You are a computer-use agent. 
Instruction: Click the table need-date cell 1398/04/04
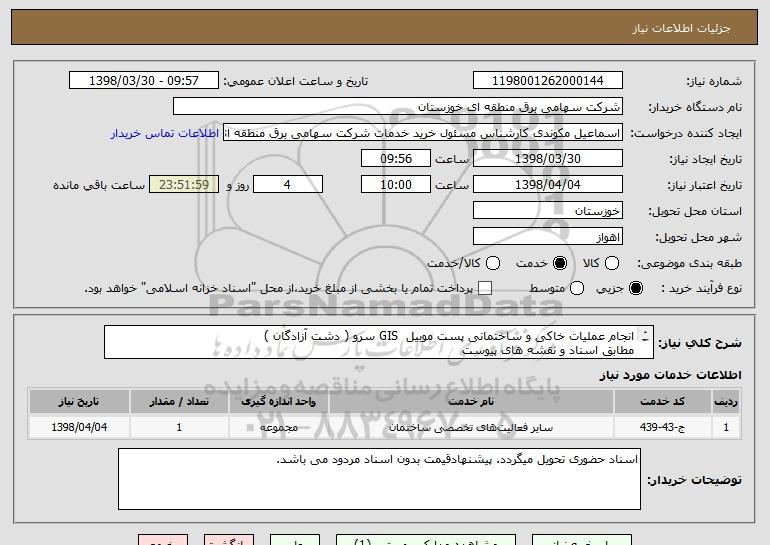point(79,427)
